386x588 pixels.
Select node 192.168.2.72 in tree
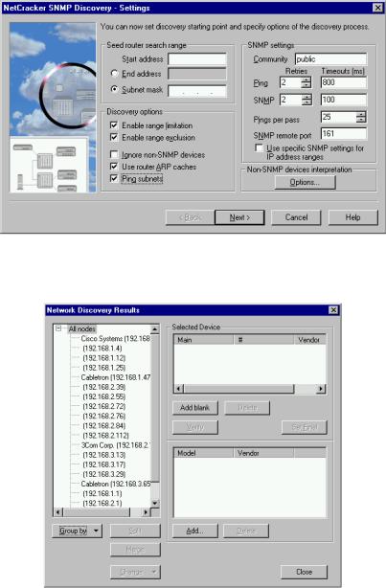point(103,406)
